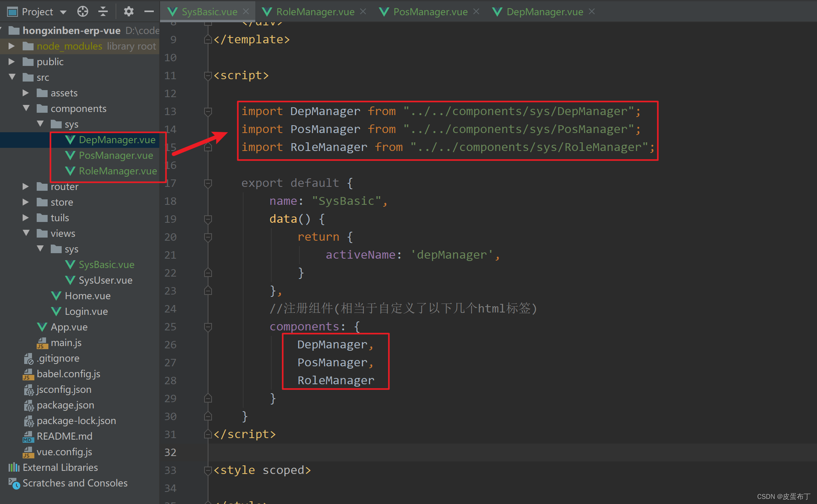Hide Project panel with the minus icon
The width and height of the screenshot is (817, 504).
point(149,12)
